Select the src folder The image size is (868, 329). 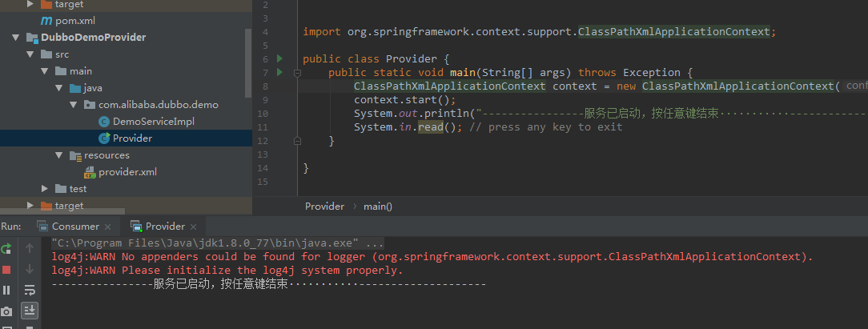click(62, 54)
